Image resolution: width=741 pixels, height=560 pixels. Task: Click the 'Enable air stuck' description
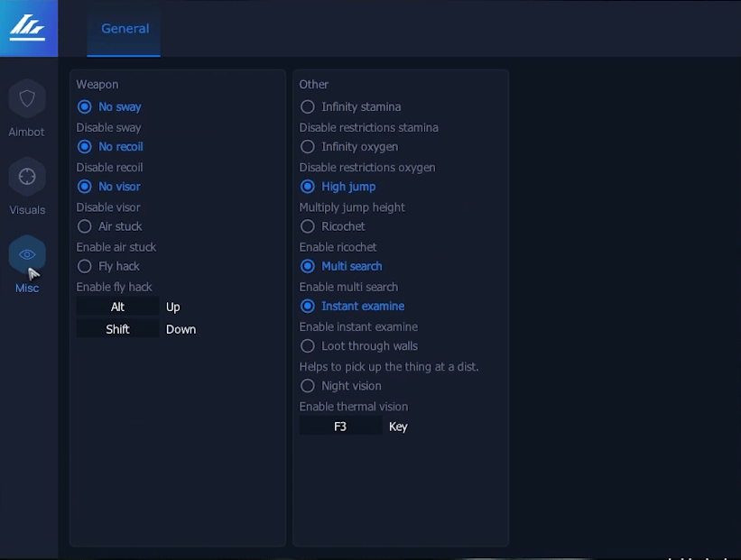click(x=116, y=247)
